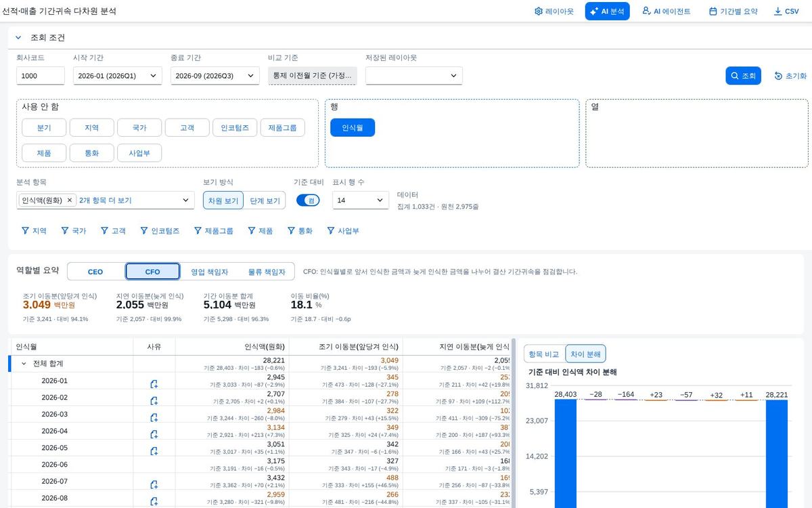812x508 pixels.
Task: Open reason note icon for 2026-01
Action: click(x=154, y=384)
